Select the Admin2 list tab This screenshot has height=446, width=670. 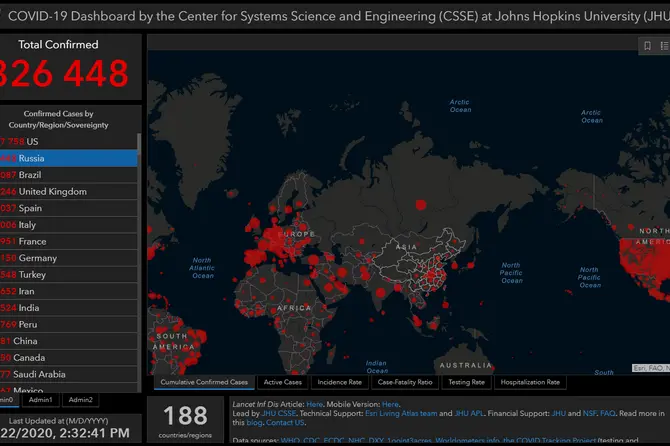[80, 399]
